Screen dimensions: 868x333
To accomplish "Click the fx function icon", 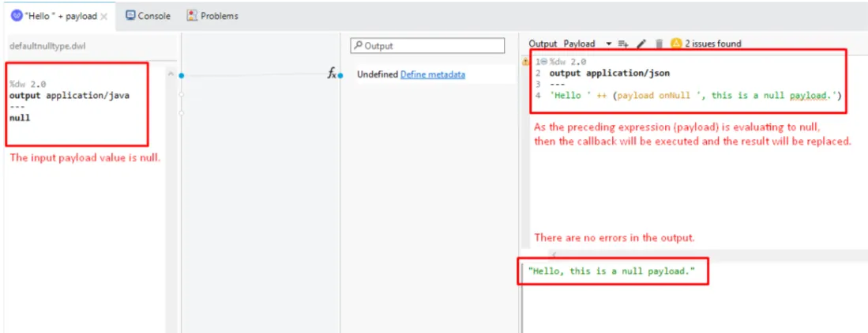I will [332, 73].
